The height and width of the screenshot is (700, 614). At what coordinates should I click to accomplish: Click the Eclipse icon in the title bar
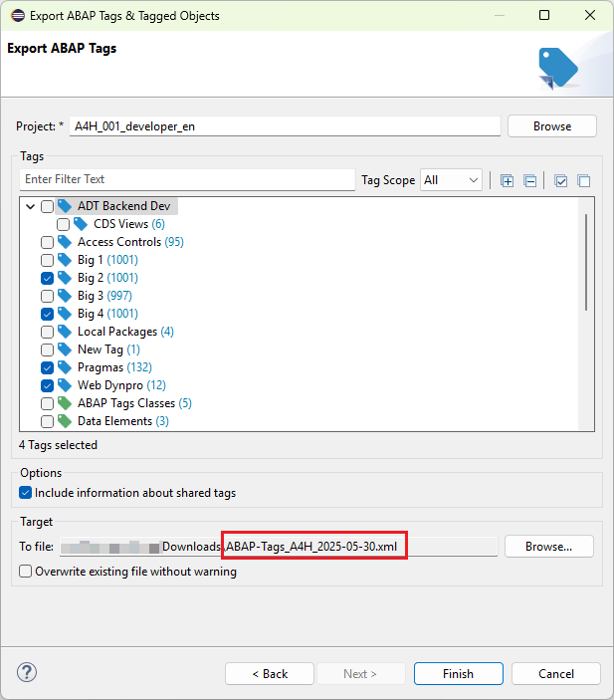pyautogui.click(x=18, y=16)
